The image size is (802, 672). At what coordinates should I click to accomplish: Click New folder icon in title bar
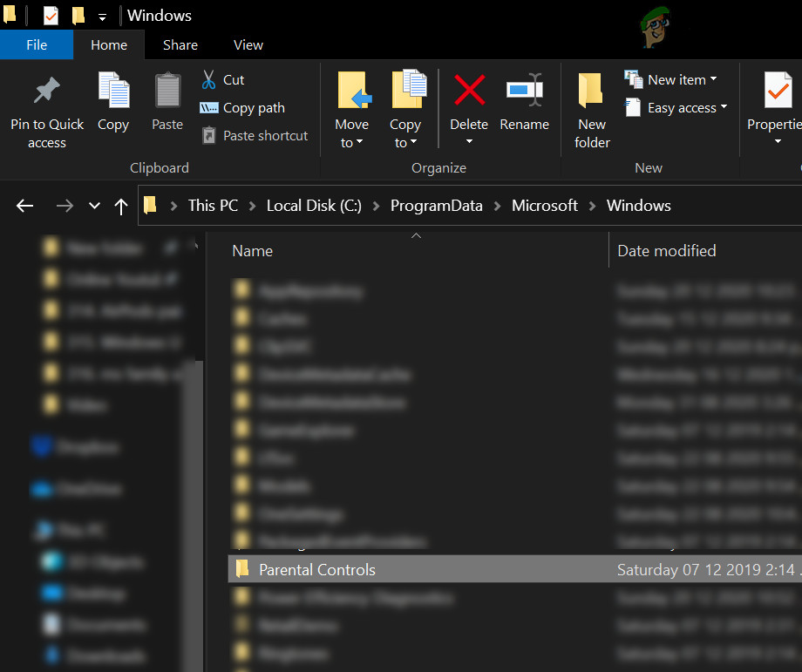tap(78, 16)
